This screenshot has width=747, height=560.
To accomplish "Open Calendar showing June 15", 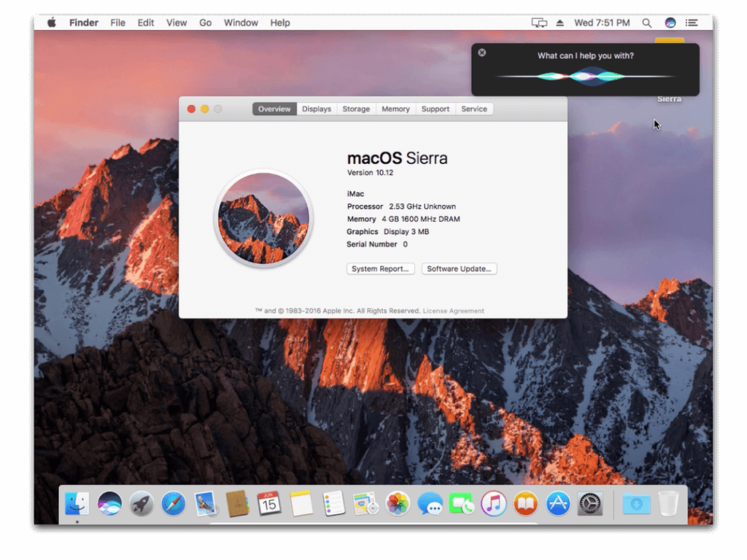I will pyautogui.click(x=268, y=502).
